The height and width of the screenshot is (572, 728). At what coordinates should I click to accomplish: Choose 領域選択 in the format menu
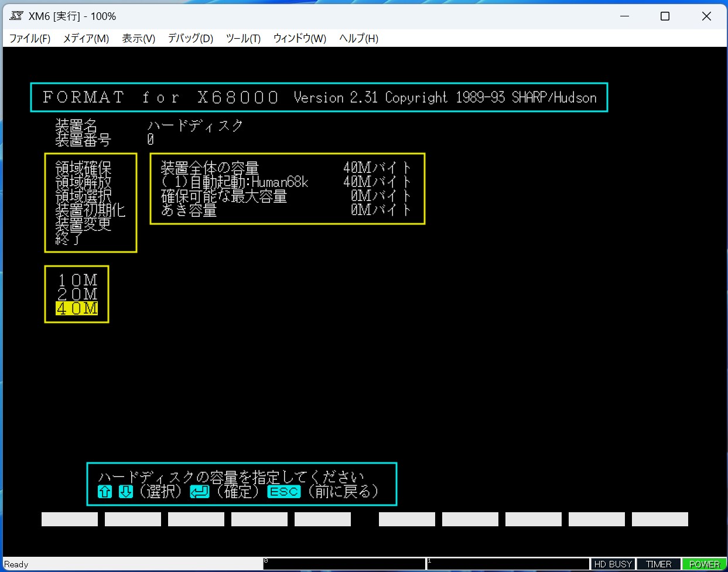tap(84, 196)
